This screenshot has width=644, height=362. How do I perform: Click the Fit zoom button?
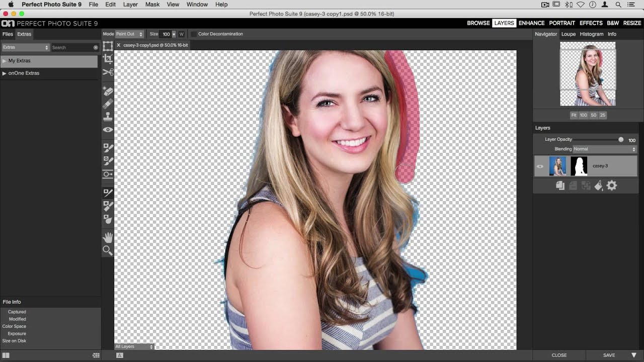click(x=574, y=115)
